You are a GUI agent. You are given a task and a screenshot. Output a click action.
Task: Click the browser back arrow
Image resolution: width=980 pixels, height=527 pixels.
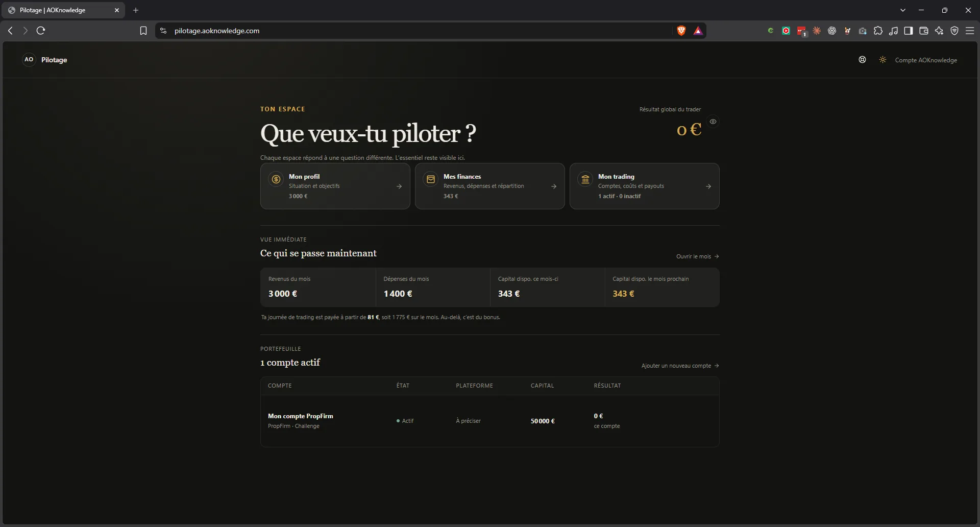[x=10, y=31]
